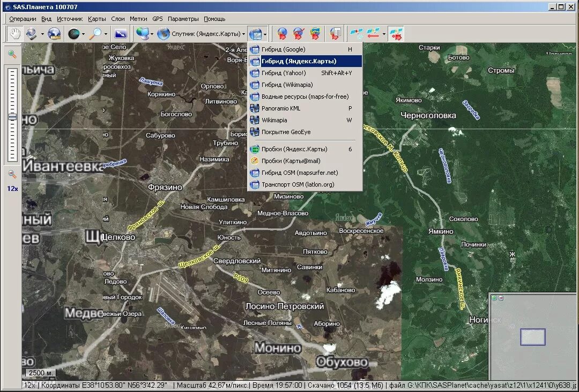Screen dimensions: 579x392
Task: Open the Помощь menu
Action: tap(214, 19)
